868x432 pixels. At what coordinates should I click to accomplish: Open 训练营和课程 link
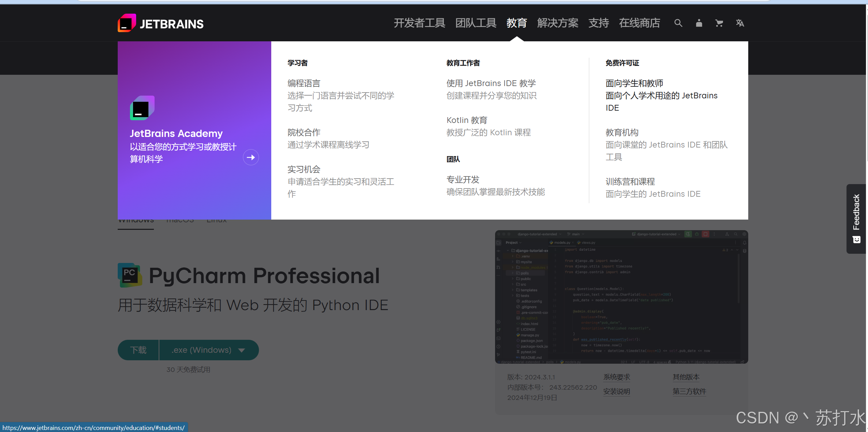point(630,182)
